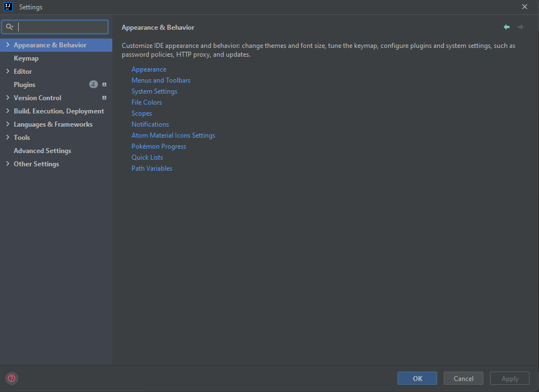Open the Notifications link
The image size is (539, 392).
coord(150,124)
